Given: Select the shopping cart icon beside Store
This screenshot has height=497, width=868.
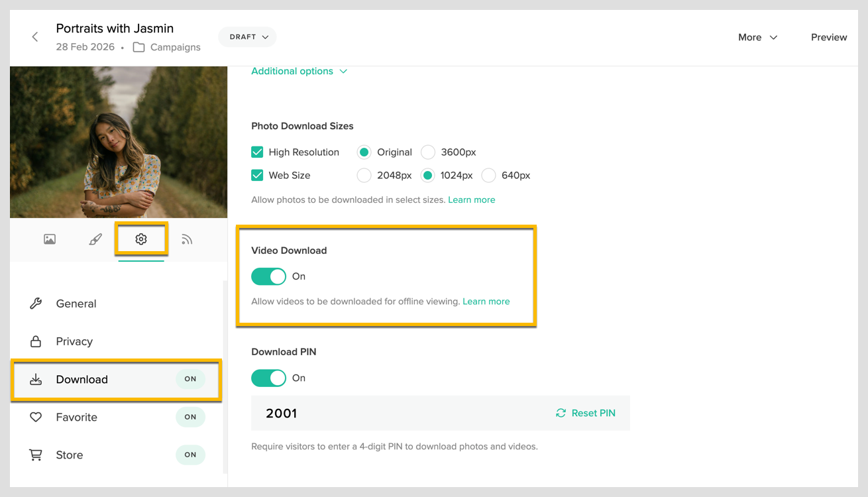Looking at the screenshot, I should coord(36,455).
